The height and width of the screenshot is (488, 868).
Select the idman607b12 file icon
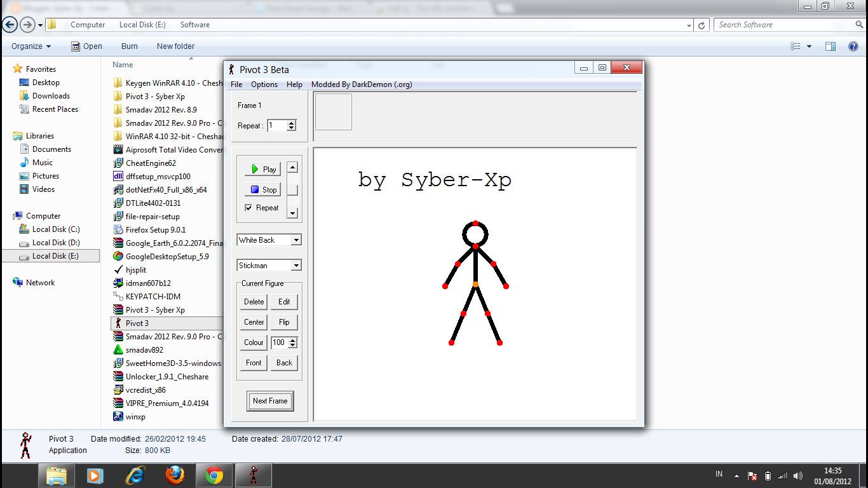118,283
